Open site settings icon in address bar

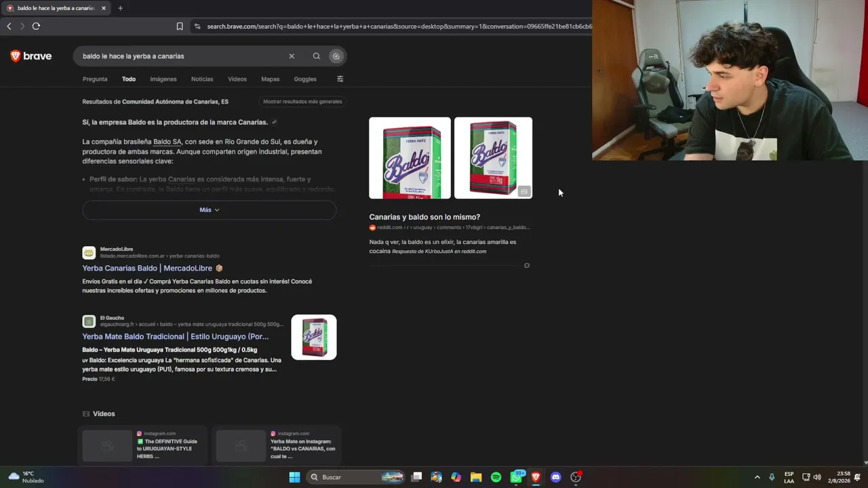(x=197, y=26)
